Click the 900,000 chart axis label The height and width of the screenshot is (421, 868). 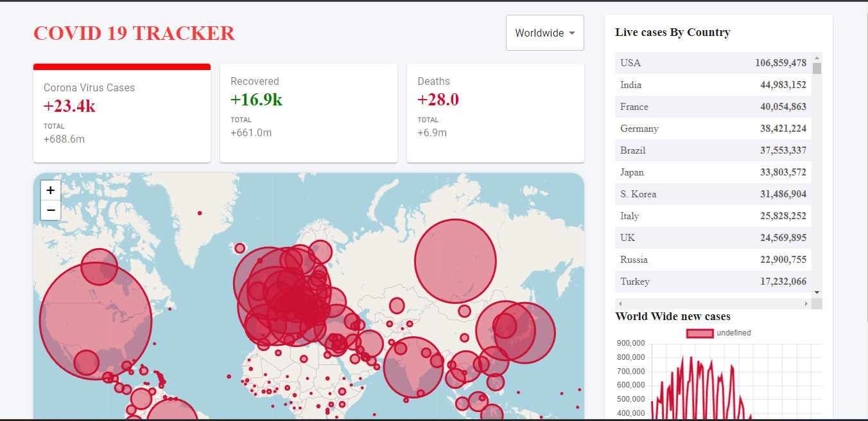631,343
